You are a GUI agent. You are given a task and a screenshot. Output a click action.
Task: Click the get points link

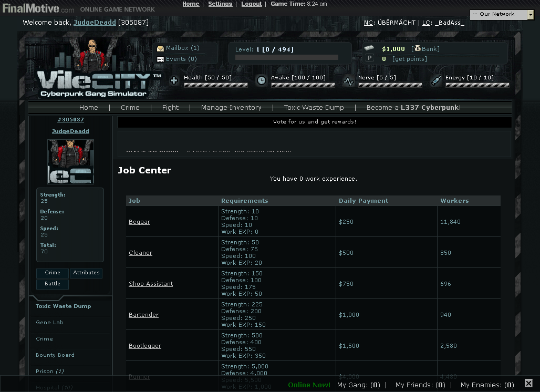point(409,59)
